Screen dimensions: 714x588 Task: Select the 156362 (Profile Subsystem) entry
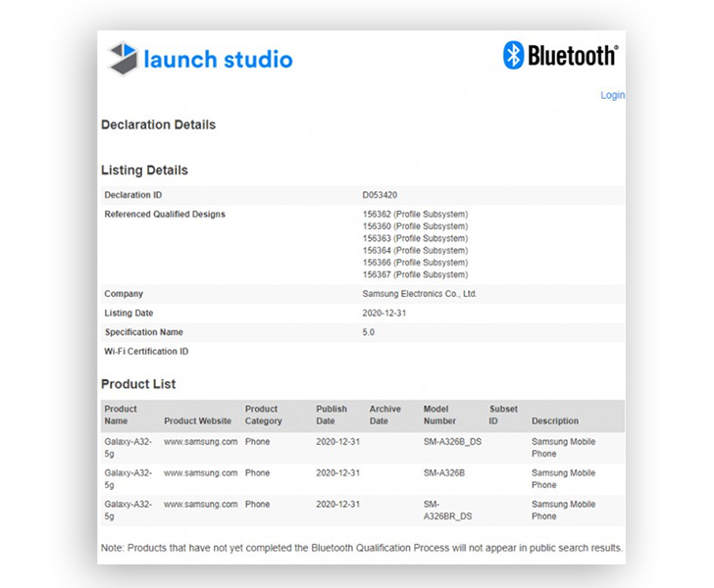pyautogui.click(x=415, y=214)
